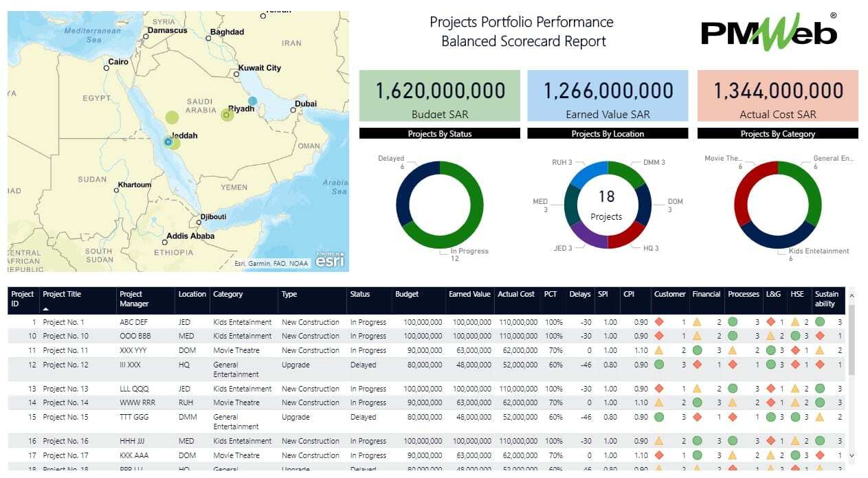This screenshot has height=478, width=868.
Task: Select the red Customer diamond for Project No. 1
Action: pyautogui.click(x=659, y=321)
